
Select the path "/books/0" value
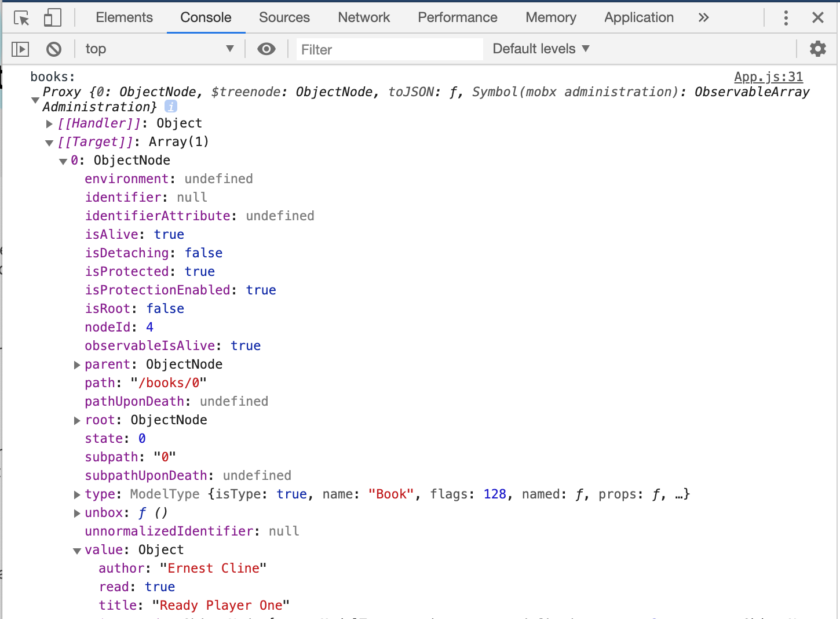click(169, 383)
